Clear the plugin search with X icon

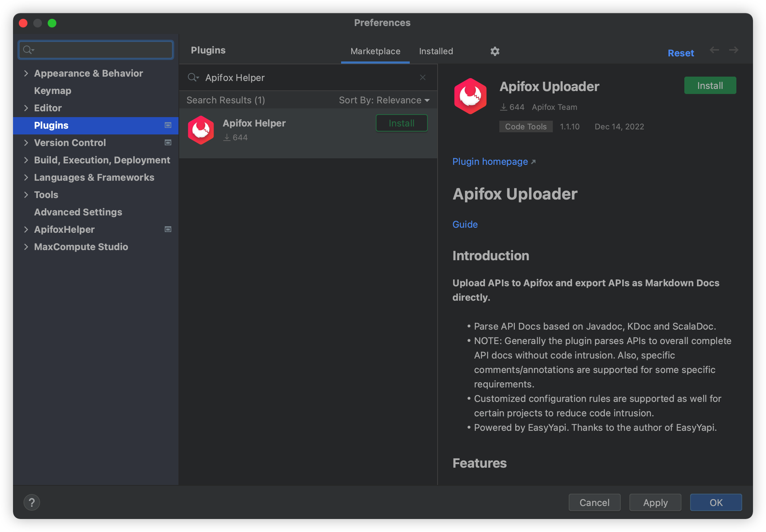click(x=423, y=77)
